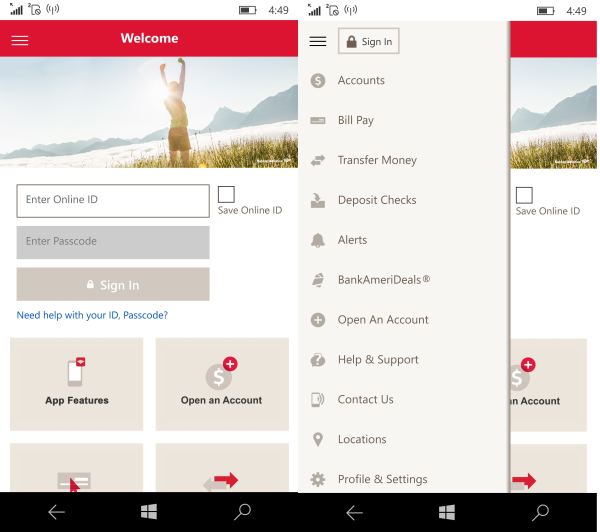Tap the Windows Start button on right phone
This screenshot has height=532, width=600.
click(447, 512)
